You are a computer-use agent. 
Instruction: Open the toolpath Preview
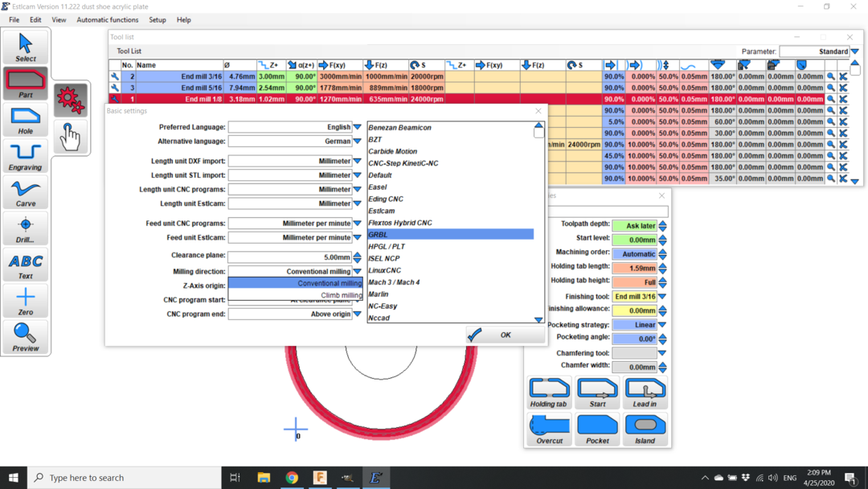point(26,337)
